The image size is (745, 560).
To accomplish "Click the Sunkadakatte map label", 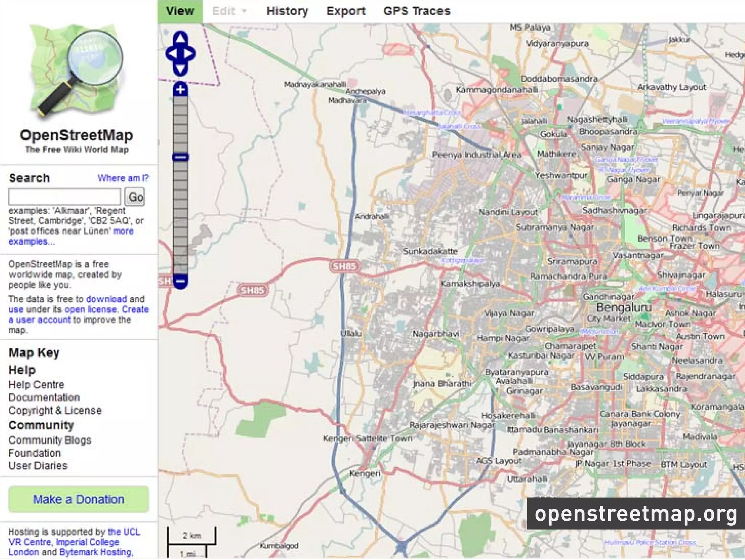I will [430, 251].
